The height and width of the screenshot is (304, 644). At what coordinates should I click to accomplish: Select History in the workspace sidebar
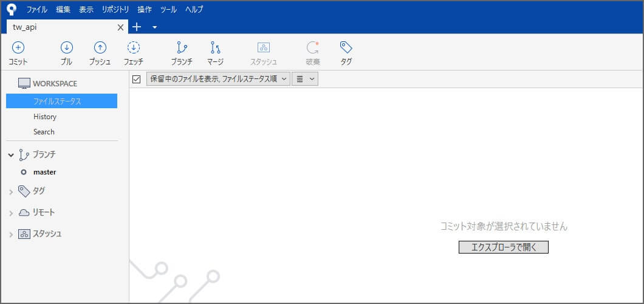45,117
